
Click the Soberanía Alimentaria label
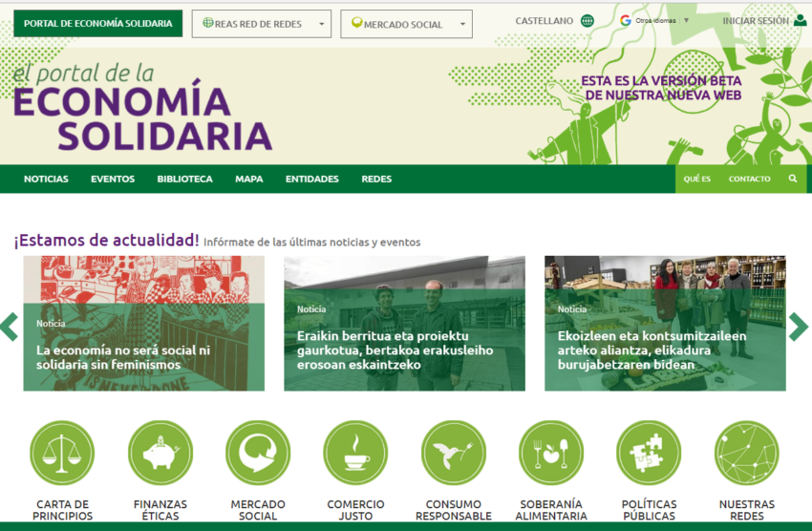point(551,510)
